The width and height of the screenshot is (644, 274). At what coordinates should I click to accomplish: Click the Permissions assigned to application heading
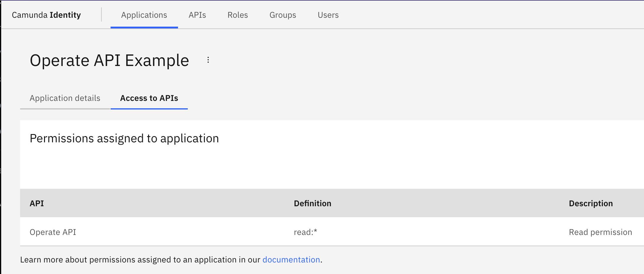pos(124,138)
